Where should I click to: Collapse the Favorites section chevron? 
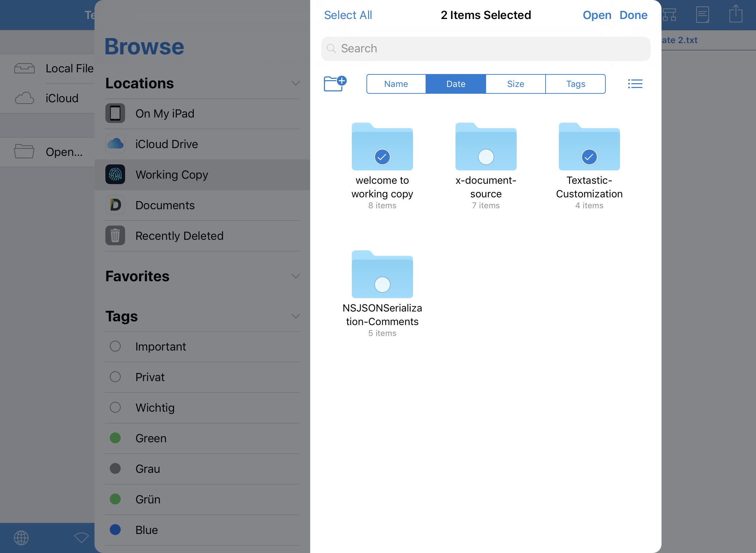coord(296,276)
